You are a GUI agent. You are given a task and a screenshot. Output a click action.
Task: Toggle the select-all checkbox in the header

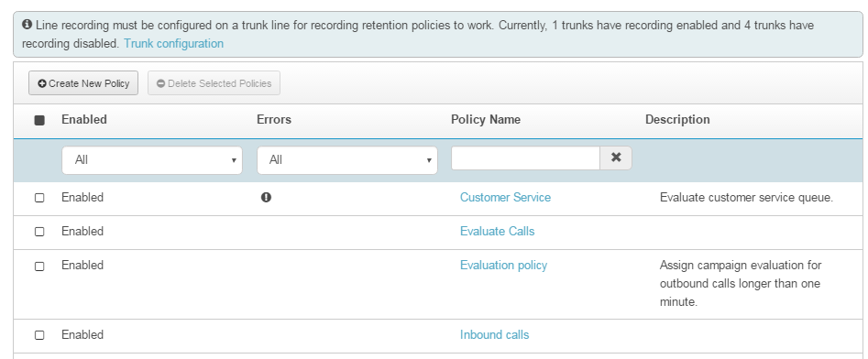[x=39, y=120]
